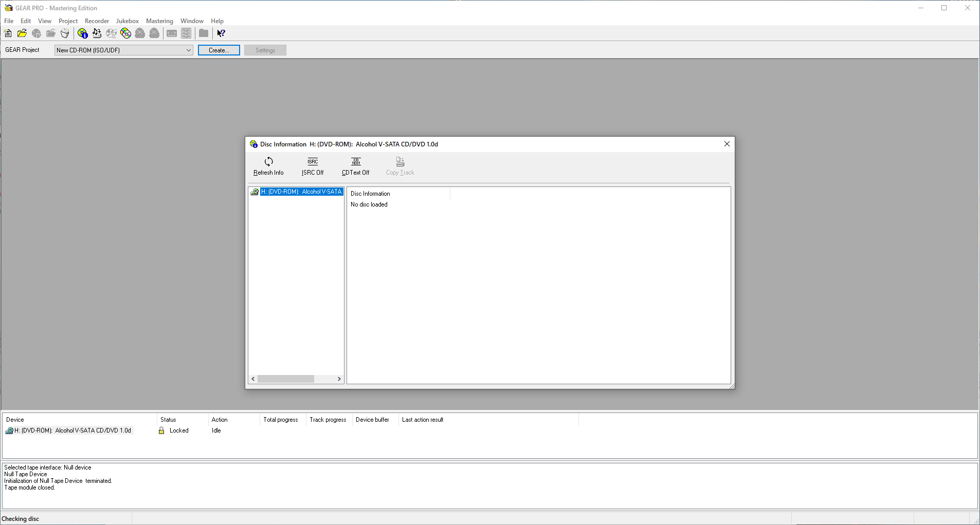
Task: Click the Last action result column header
Action: click(x=488, y=420)
